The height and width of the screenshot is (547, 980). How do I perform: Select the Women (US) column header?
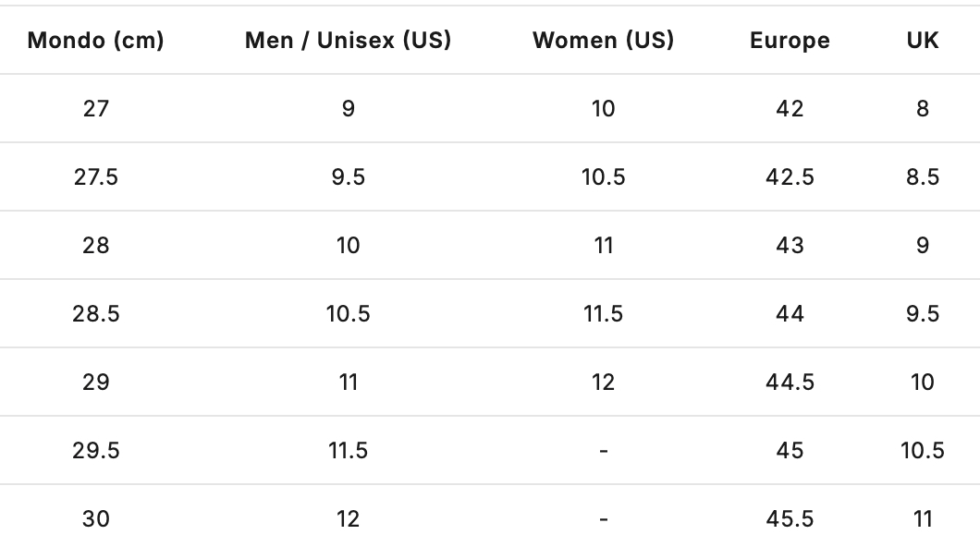tap(603, 41)
